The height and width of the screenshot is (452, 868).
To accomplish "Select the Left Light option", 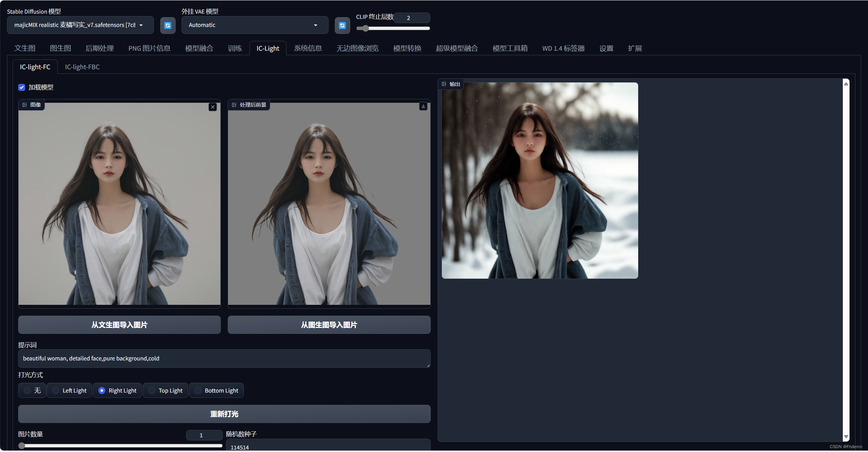I will point(56,390).
